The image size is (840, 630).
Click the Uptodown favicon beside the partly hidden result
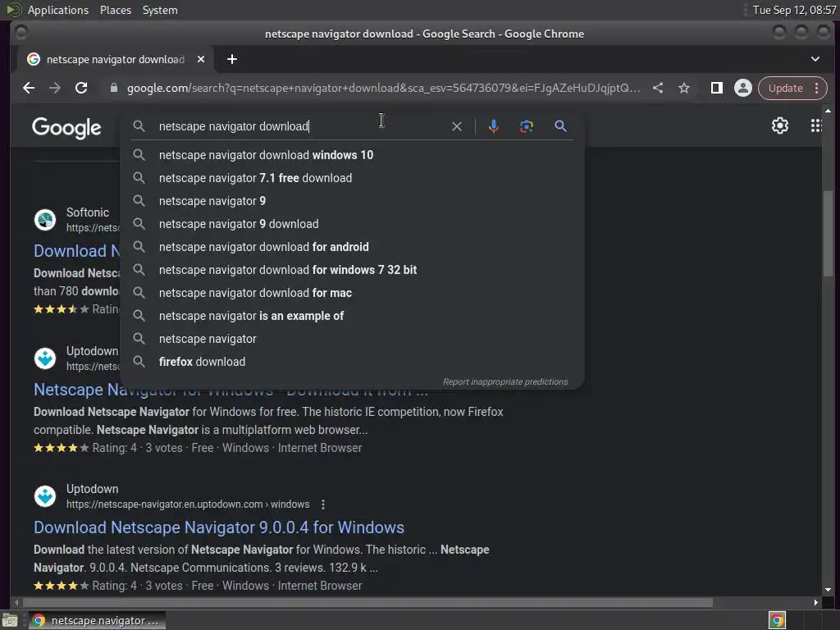click(x=45, y=358)
